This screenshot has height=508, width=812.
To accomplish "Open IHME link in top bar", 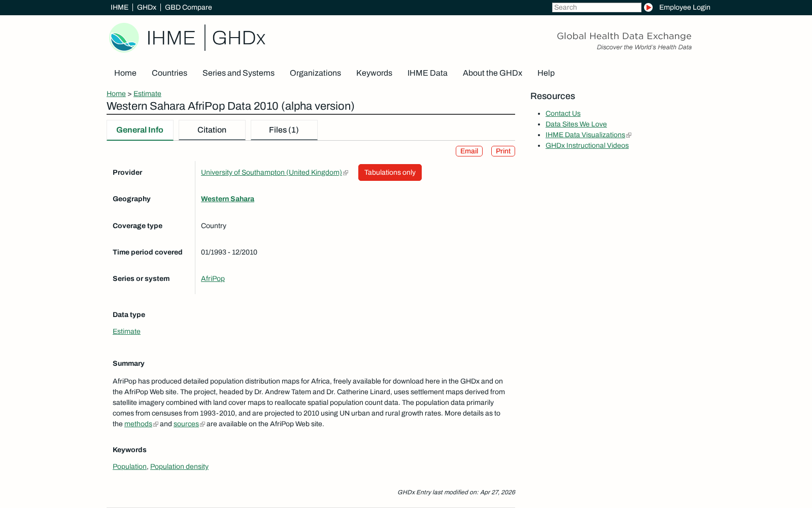I will pos(119,7).
